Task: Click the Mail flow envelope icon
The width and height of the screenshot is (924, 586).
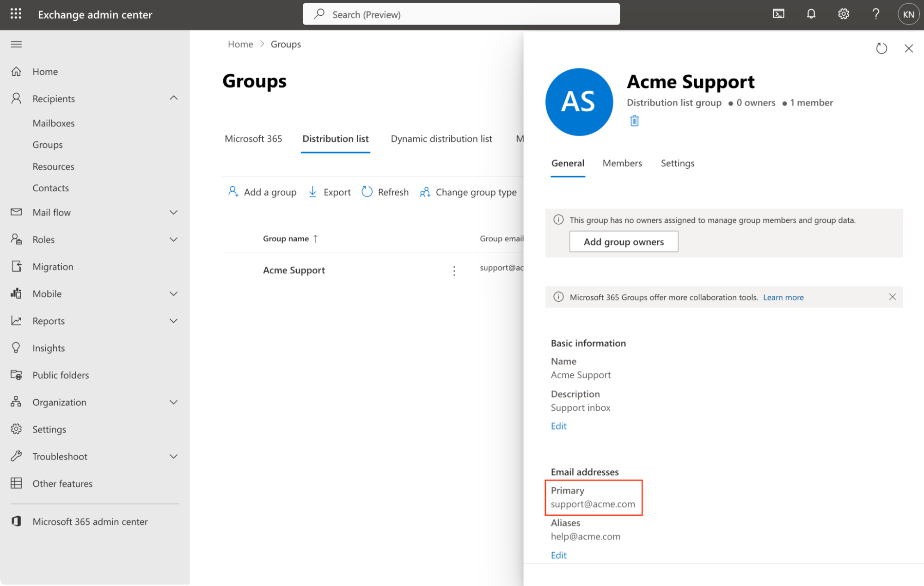Action: tap(16, 212)
